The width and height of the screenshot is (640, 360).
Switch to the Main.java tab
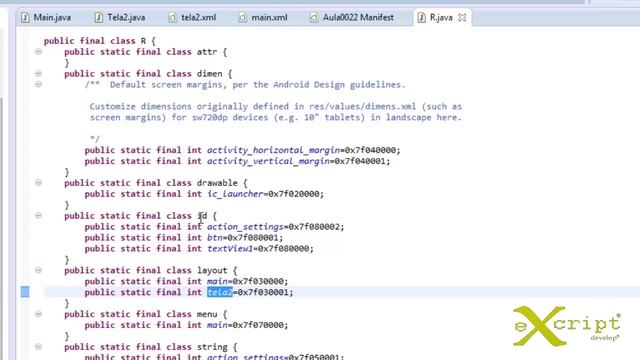tap(46, 18)
